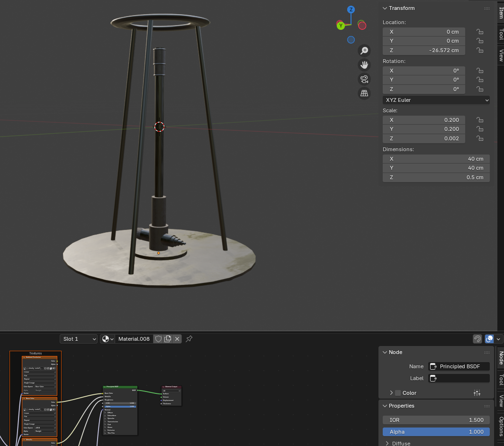
Task: Unlink Material.008 using the X icon
Action: [x=177, y=339]
